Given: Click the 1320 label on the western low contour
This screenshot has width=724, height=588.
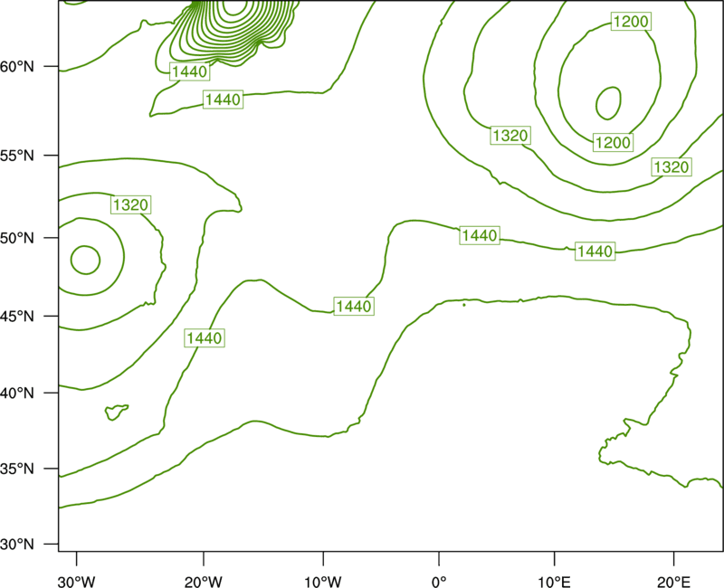Looking at the screenshot, I should (x=130, y=205).
